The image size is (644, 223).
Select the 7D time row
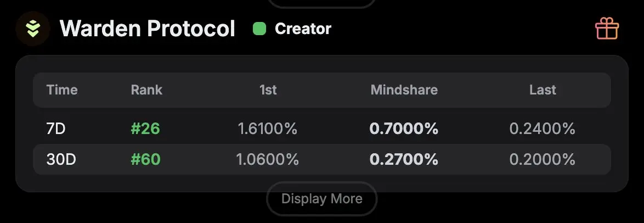point(322,129)
